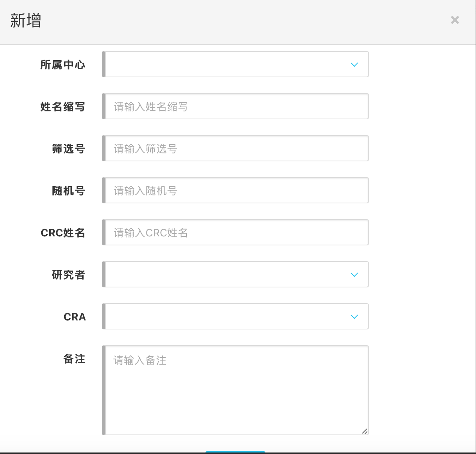Image resolution: width=476 pixels, height=454 pixels.
Task: Click the 备注 field label
Action: tap(74, 359)
